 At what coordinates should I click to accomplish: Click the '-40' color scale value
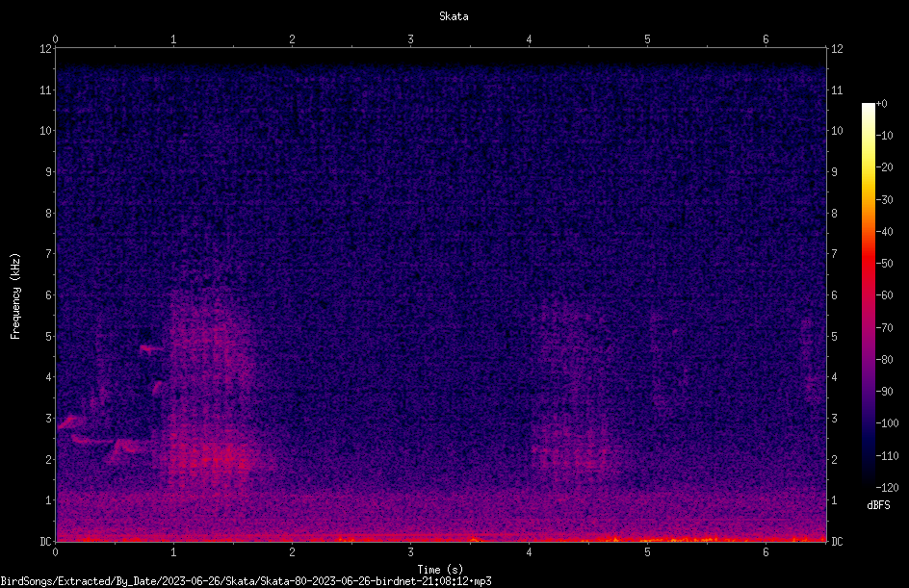[x=885, y=232]
